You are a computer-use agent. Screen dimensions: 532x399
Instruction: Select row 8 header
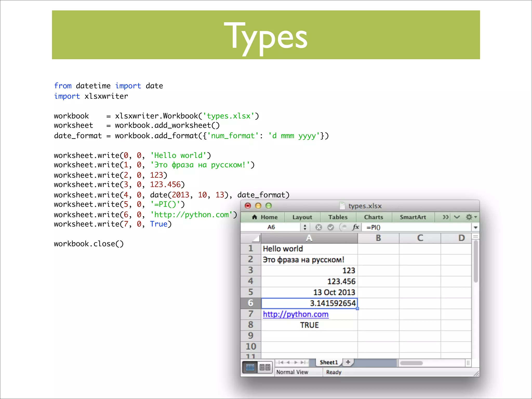coord(251,325)
